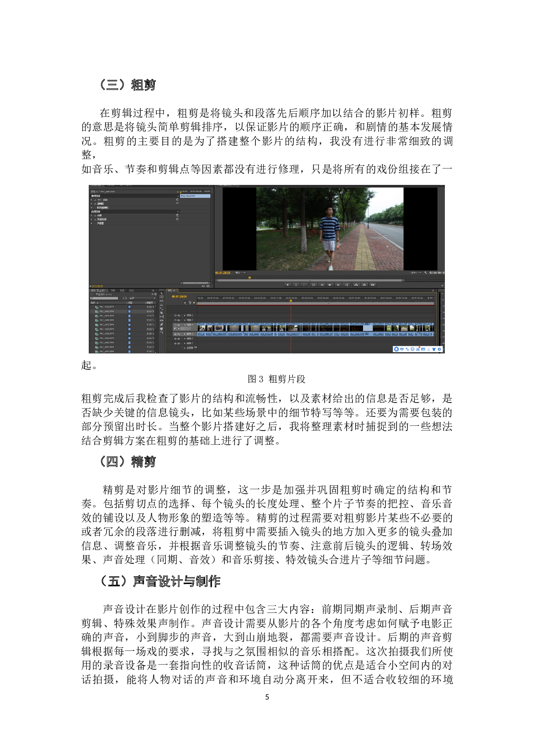Select the Zoom magnifier tool
534x756 pixels.
(161, 332)
